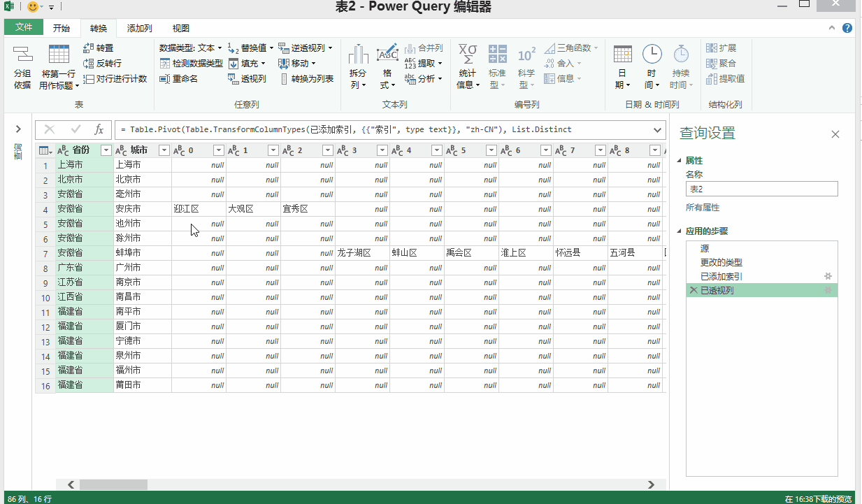Screen dimensions: 862x504
Task: Click the 统计信息 (Statistics) icon
Action: click(467, 55)
